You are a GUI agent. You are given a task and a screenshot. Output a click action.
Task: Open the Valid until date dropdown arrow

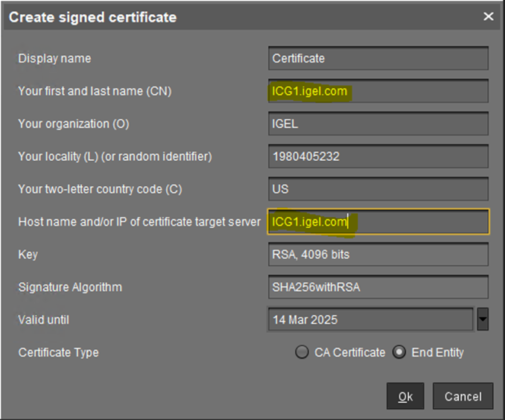click(x=483, y=319)
